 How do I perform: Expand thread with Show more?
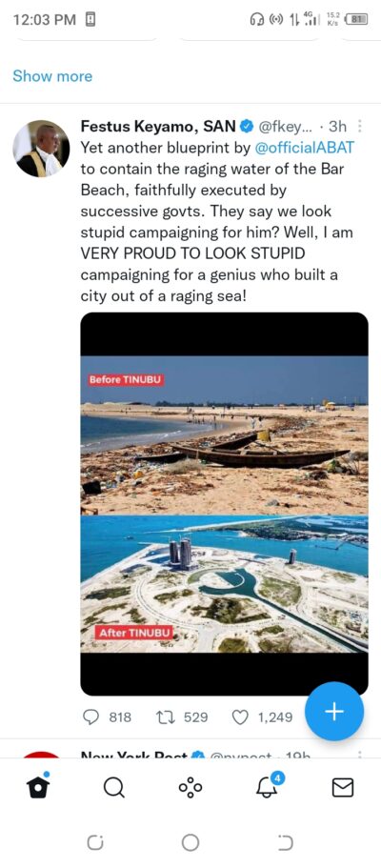[52, 76]
